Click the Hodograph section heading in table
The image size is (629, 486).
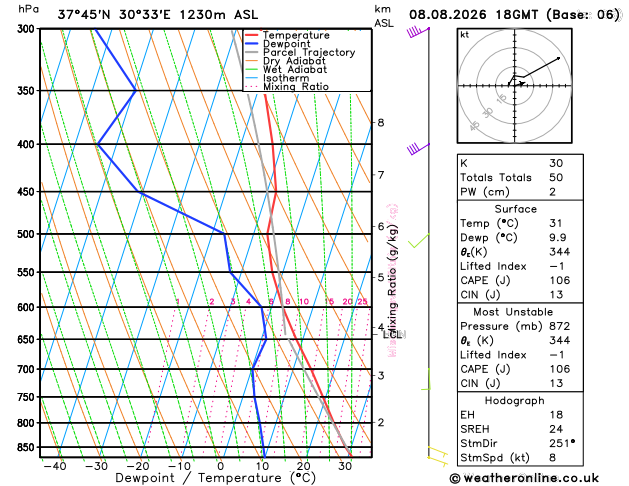click(x=515, y=401)
